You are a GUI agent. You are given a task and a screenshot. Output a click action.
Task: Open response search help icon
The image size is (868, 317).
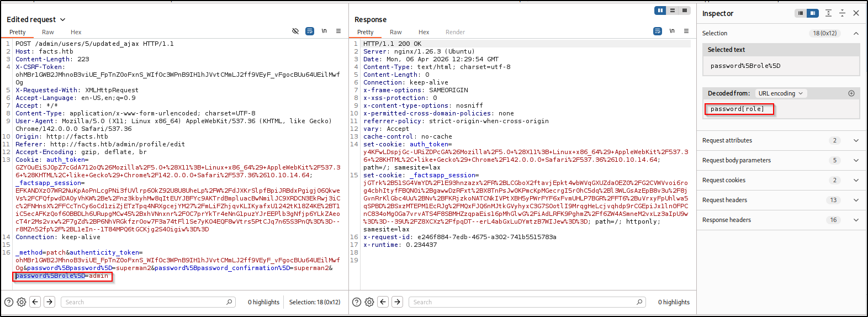pos(357,302)
